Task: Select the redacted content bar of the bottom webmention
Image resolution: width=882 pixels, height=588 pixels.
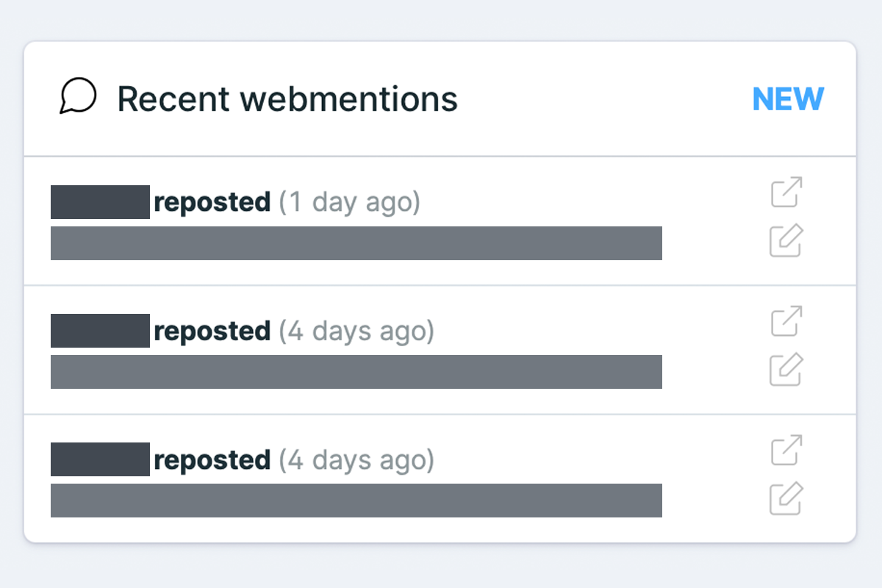Action: click(356, 501)
